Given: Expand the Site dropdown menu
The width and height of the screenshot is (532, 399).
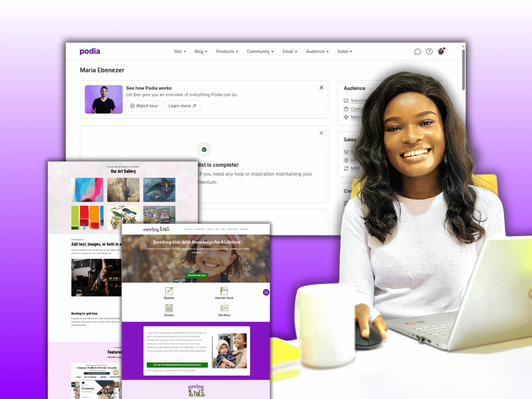Looking at the screenshot, I should [x=180, y=51].
